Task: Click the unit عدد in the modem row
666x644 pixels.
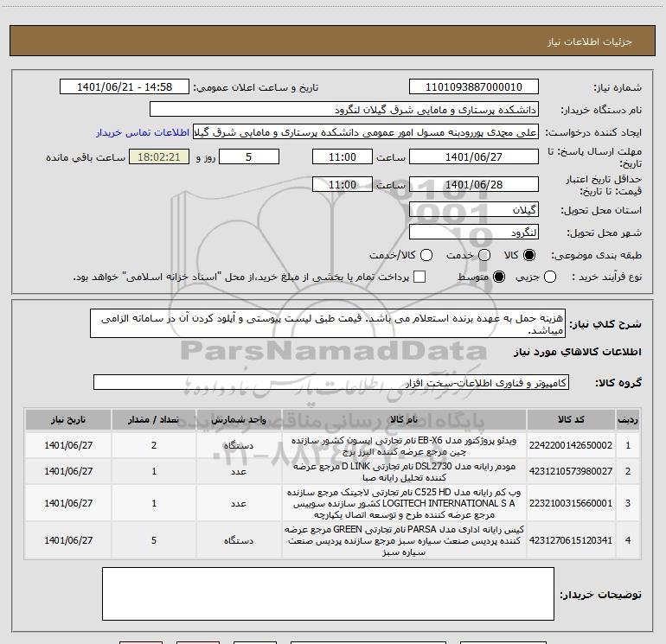Action: click(x=239, y=472)
